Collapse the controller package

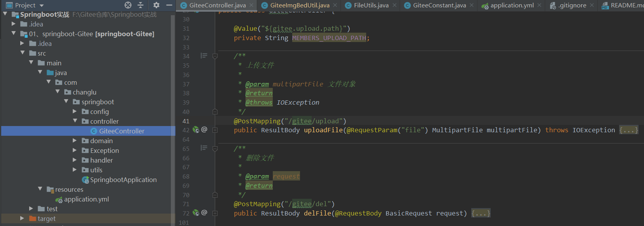tap(75, 121)
